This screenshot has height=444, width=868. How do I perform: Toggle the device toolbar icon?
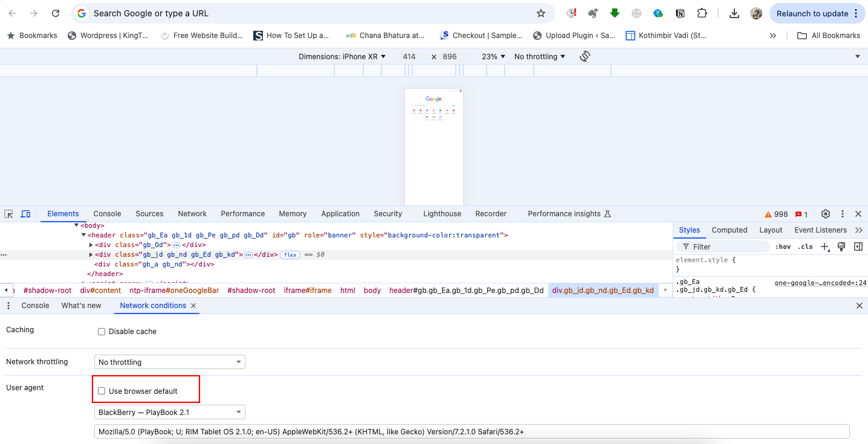25,214
